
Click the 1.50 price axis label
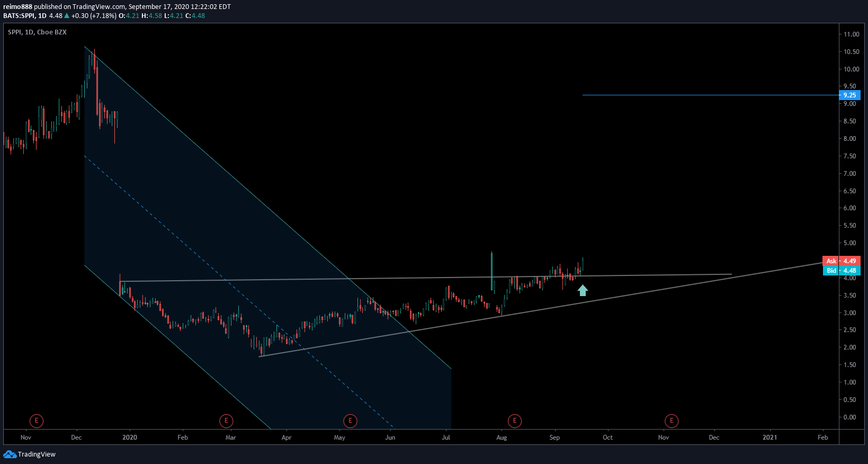tap(850, 365)
